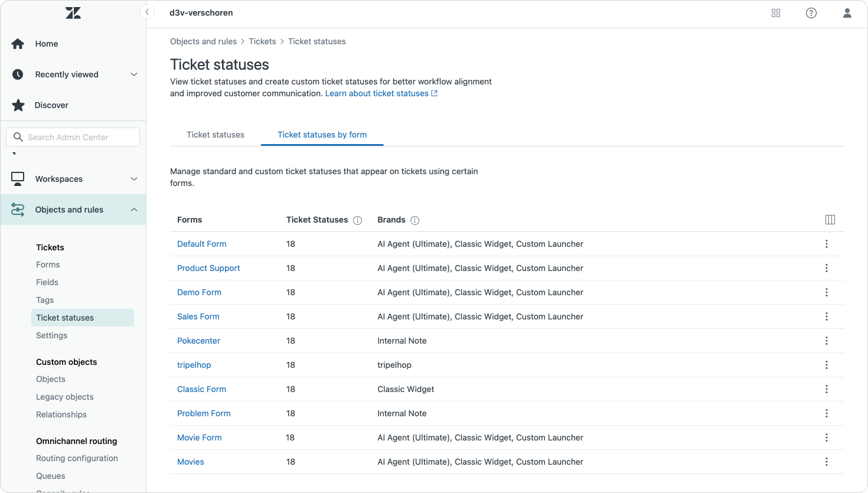Open options menu for Pokecenter row
The image size is (868, 493).
click(x=826, y=341)
